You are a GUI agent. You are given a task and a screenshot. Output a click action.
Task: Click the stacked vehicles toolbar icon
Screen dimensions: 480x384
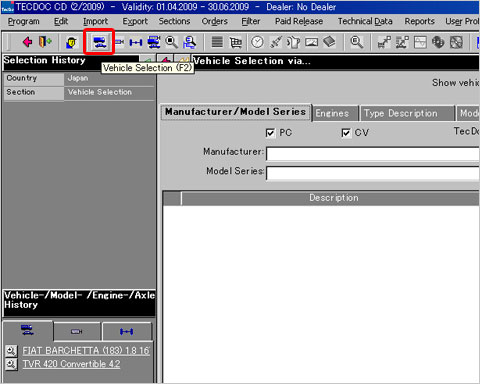(154, 42)
